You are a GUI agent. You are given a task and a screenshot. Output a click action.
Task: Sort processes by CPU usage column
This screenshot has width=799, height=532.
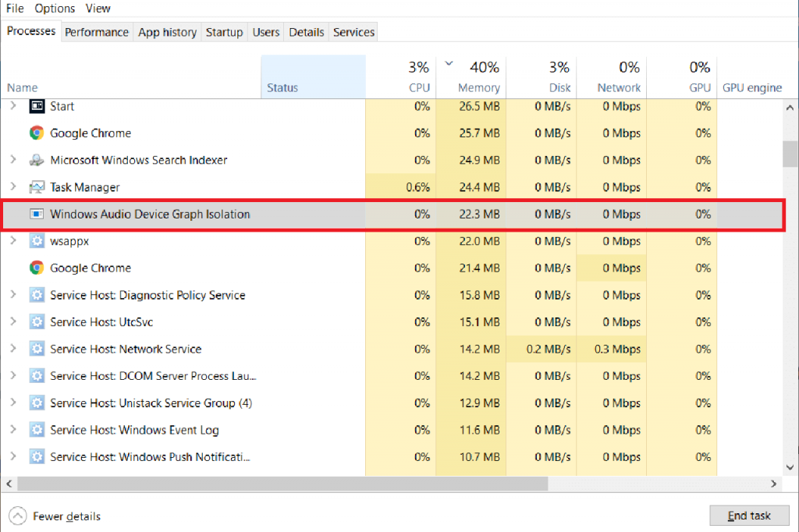pyautogui.click(x=400, y=76)
